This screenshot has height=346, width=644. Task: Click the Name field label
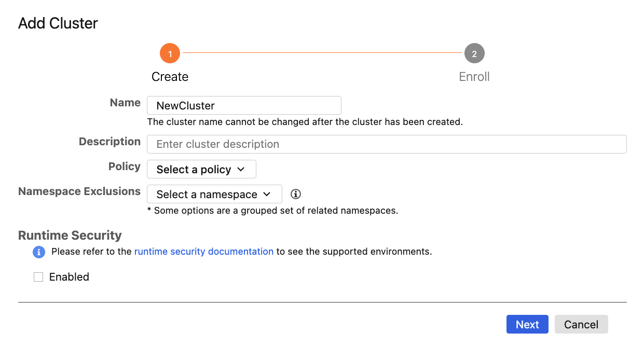click(x=125, y=103)
